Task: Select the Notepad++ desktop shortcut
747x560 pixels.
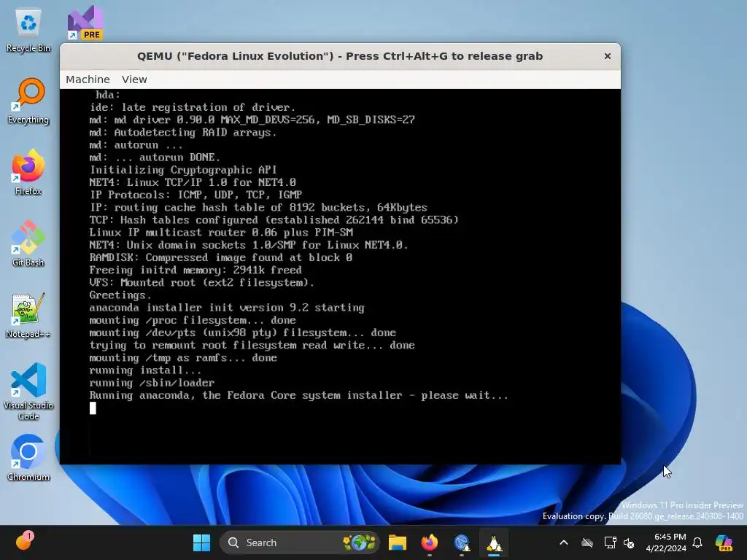Action: click(28, 315)
